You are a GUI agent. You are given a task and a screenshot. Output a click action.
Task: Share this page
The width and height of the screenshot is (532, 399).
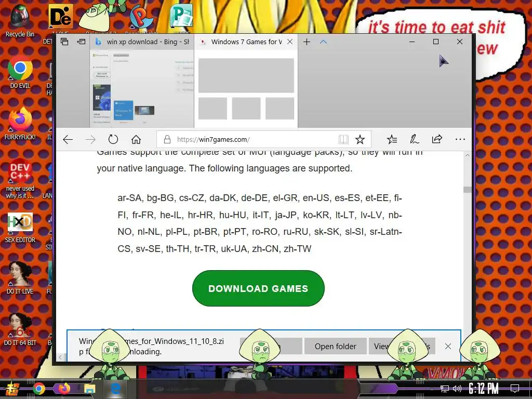tap(437, 139)
